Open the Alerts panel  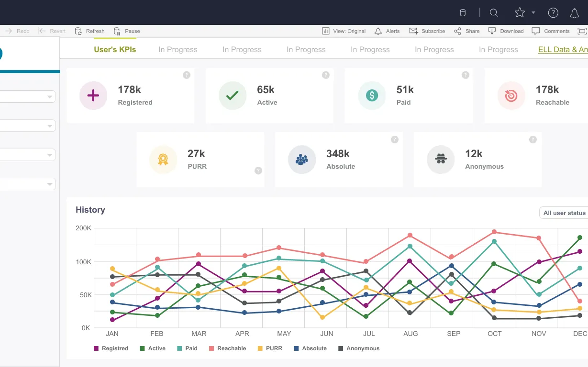pos(387,31)
